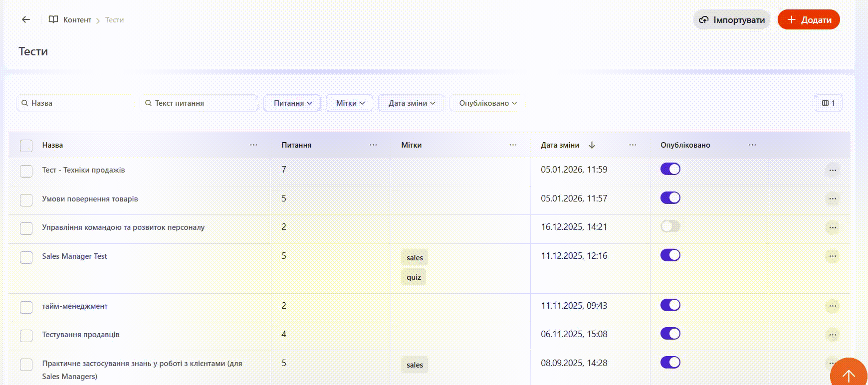The height and width of the screenshot is (385, 868).
Task: Click the Імпортувати button
Action: click(x=732, y=20)
